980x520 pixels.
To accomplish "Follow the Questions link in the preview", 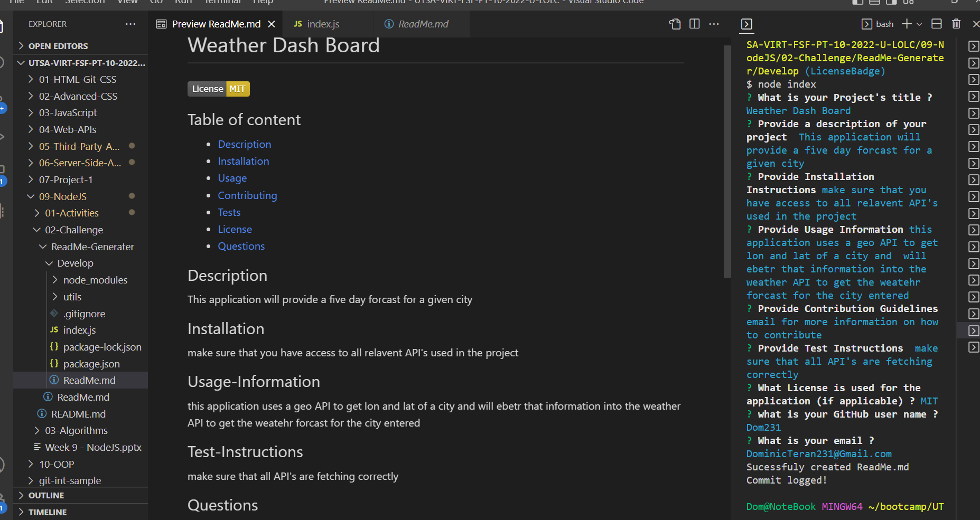I will tap(241, 246).
